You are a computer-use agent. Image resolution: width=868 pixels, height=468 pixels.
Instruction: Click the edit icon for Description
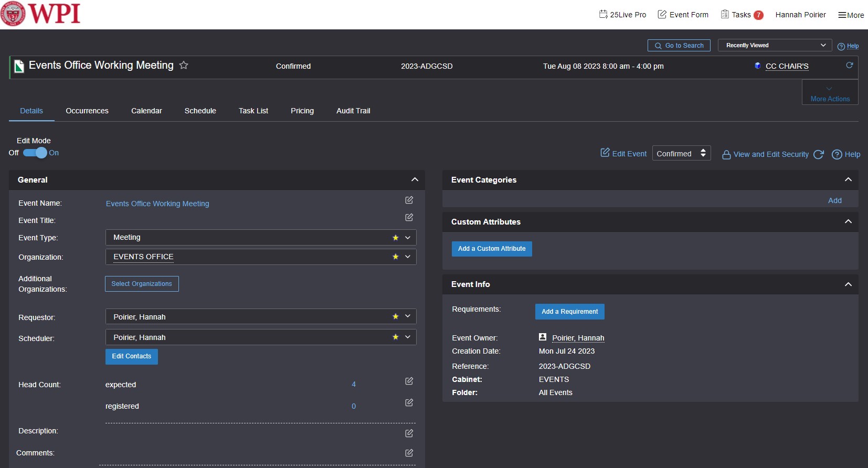click(x=409, y=433)
